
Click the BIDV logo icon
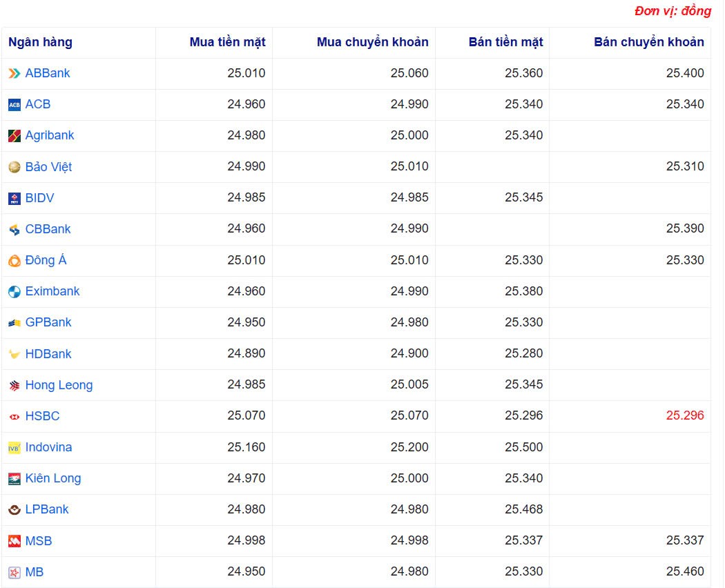coord(14,199)
